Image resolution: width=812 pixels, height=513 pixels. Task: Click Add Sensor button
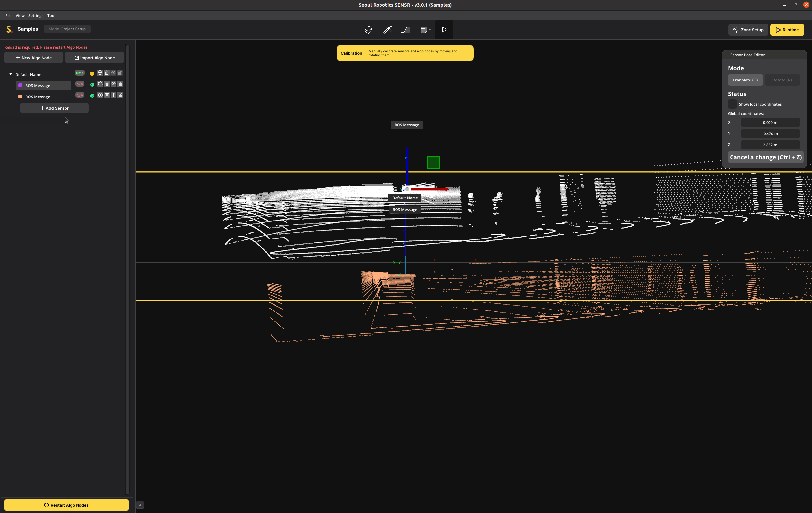54,108
